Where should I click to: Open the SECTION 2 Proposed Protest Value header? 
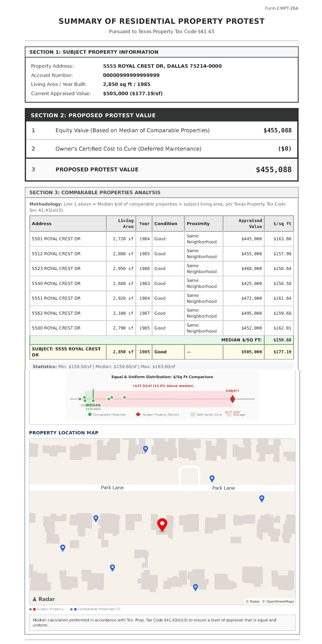[x=162, y=115]
